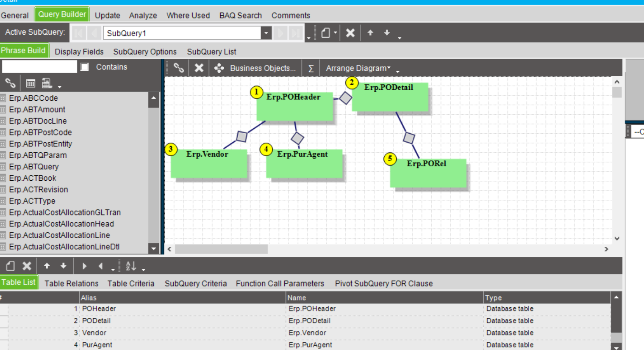Click the Alias column header
The image size is (644, 350).
coord(183,298)
